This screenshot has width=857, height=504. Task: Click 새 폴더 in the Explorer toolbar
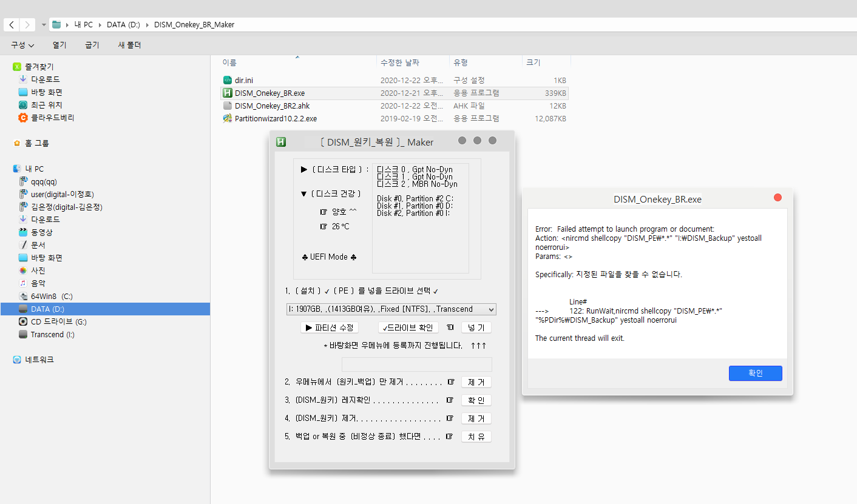click(x=129, y=45)
